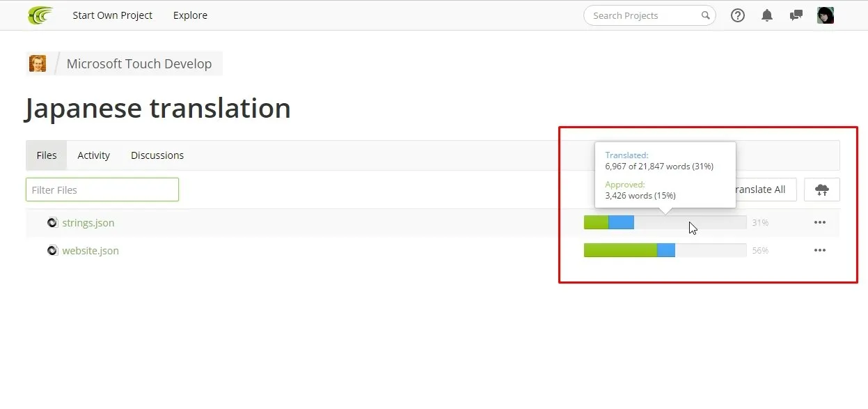Click the 56% label for website.json
Screen dimensions: 868x409
point(760,251)
